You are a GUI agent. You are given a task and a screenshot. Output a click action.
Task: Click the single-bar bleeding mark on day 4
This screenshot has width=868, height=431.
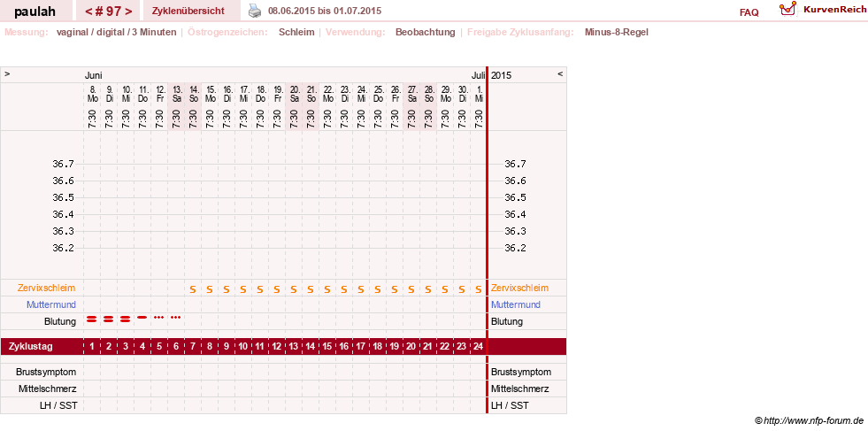tap(142, 318)
